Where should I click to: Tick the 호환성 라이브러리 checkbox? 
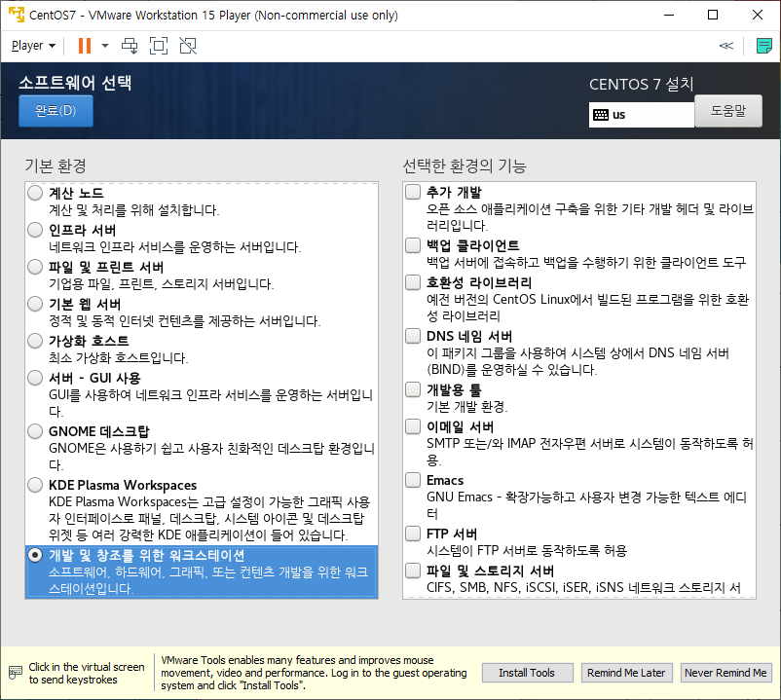tap(413, 282)
